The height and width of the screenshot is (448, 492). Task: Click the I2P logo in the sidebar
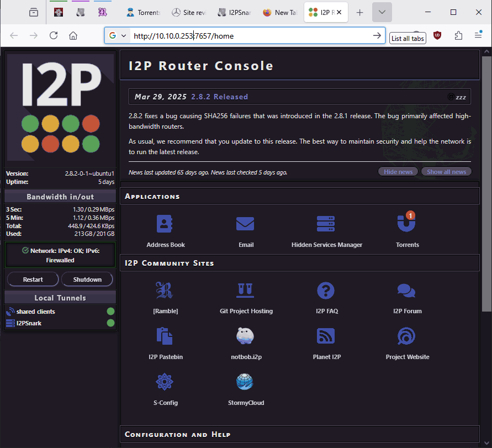pyautogui.click(x=60, y=107)
